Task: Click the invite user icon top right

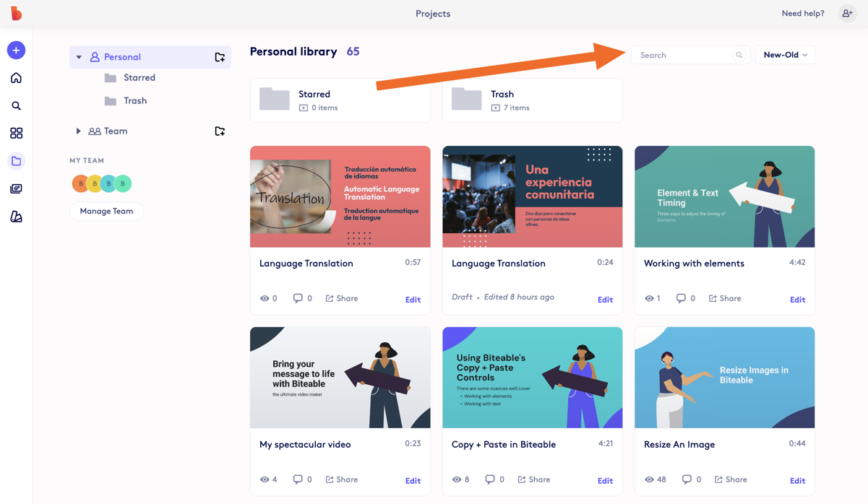Action: [x=847, y=14]
